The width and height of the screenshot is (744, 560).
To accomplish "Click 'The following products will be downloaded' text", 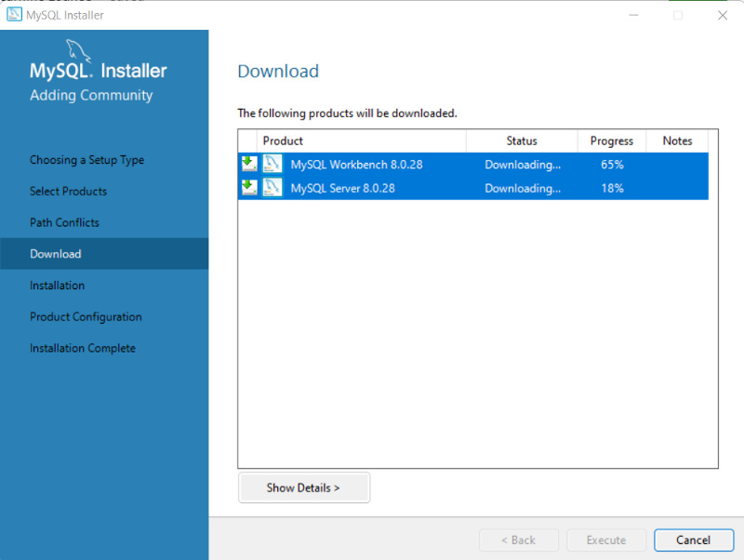I will pos(347,113).
